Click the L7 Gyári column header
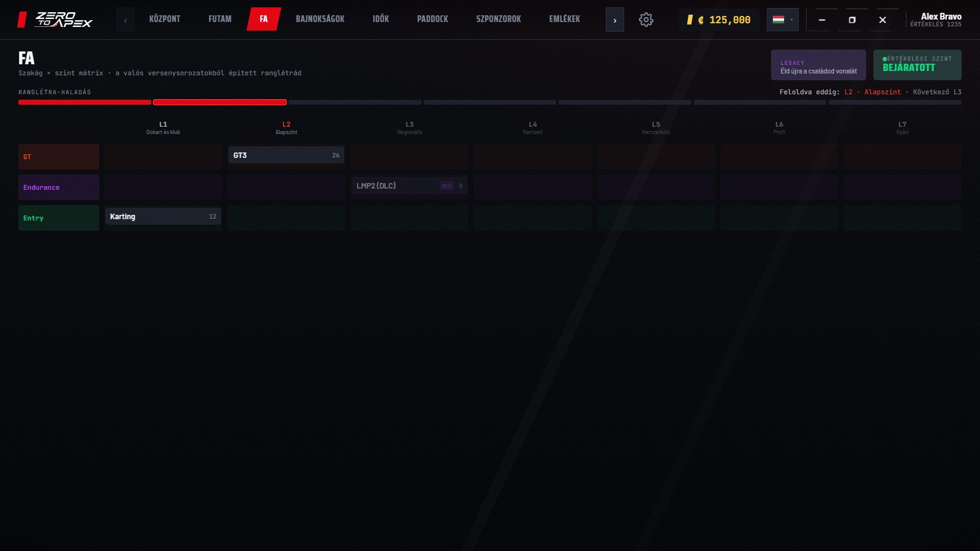Viewport: 980px width, 551px height. click(x=902, y=128)
